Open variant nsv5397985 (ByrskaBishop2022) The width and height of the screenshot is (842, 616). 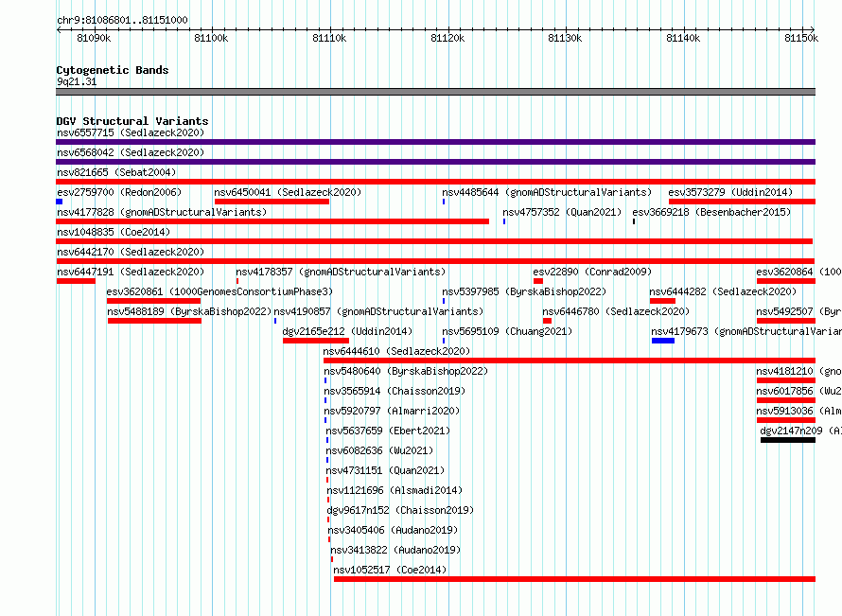click(524, 291)
